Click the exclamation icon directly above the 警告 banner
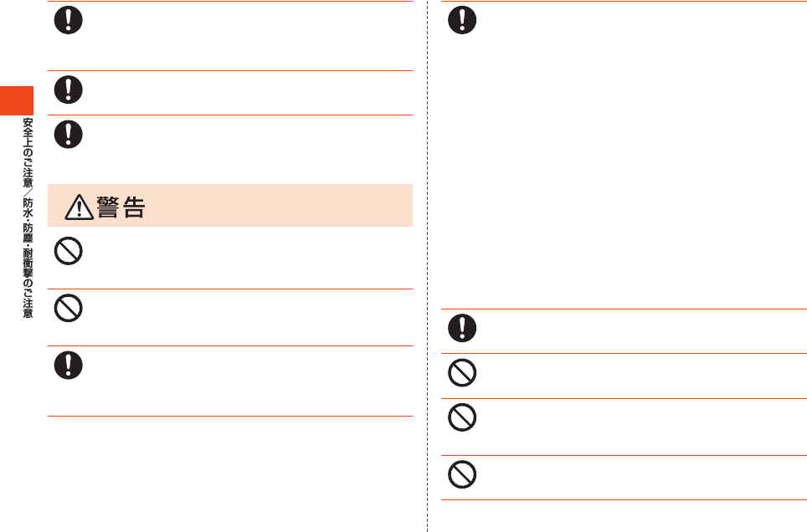 coord(69,135)
